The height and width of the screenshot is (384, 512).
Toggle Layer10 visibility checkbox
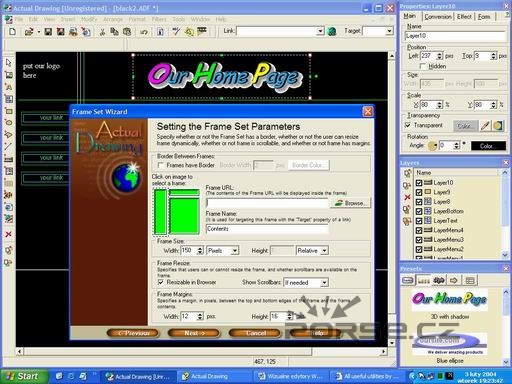419,183
